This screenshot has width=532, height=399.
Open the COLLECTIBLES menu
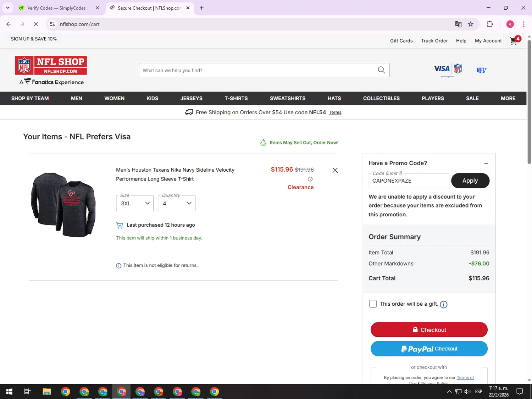click(x=381, y=98)
